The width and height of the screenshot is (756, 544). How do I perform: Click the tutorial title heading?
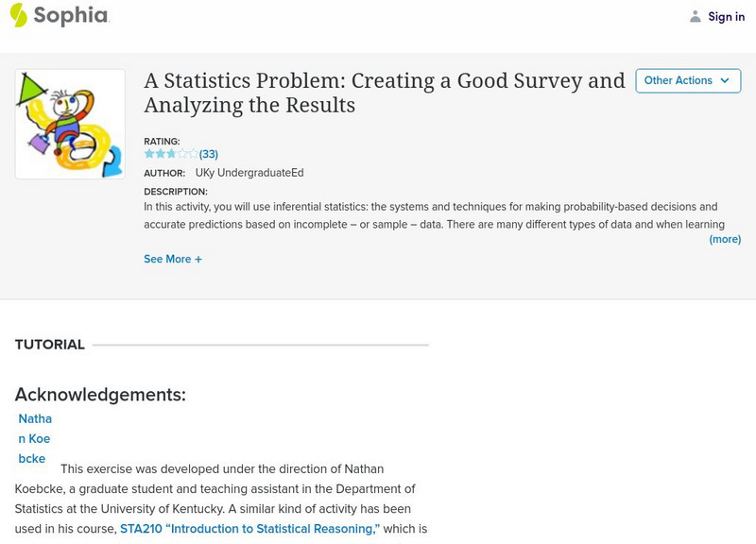click(x=384, y=93)
